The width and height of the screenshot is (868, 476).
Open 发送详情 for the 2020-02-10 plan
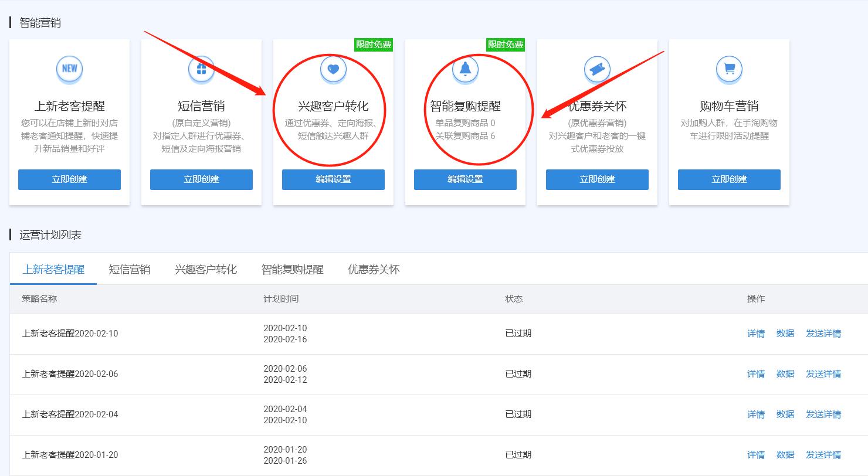(823, 334)
